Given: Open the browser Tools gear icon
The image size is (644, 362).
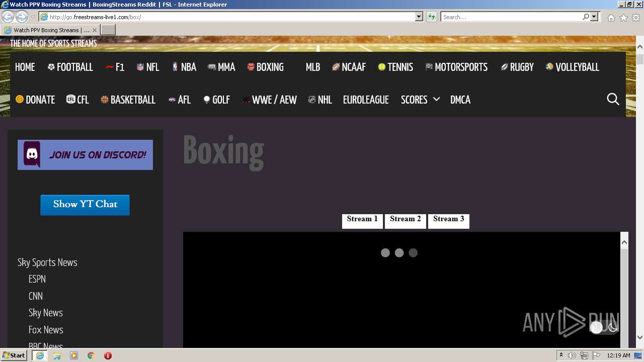Looking at the screenshot, I should click(x=636, y=18).
